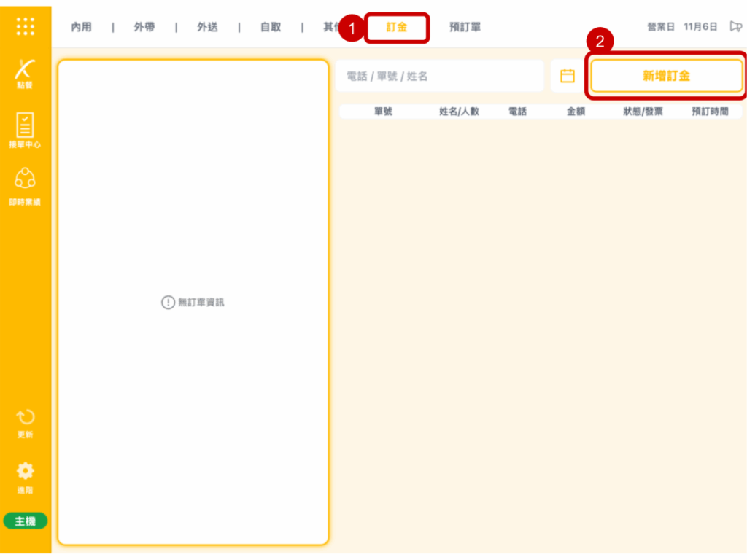Click the 更新 refresh icon
The image size is (747, 560).
tap(26, 423)
